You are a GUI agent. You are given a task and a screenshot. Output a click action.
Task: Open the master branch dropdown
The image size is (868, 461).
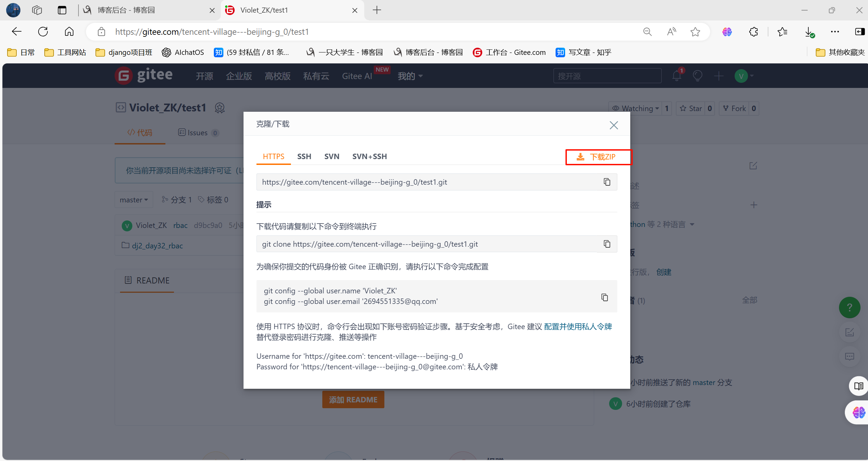(x=134, y=200)
